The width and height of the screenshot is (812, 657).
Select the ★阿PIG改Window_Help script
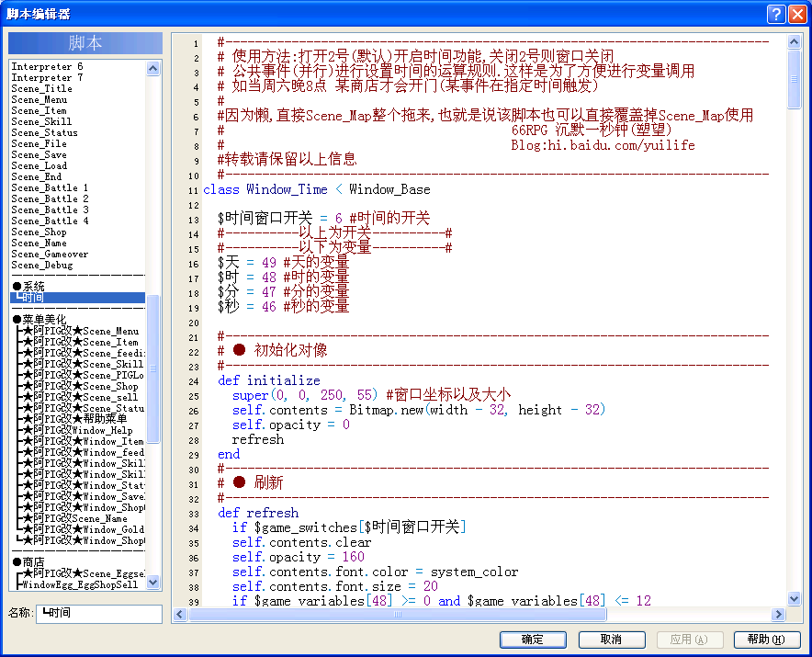click(x=78, y=430)
